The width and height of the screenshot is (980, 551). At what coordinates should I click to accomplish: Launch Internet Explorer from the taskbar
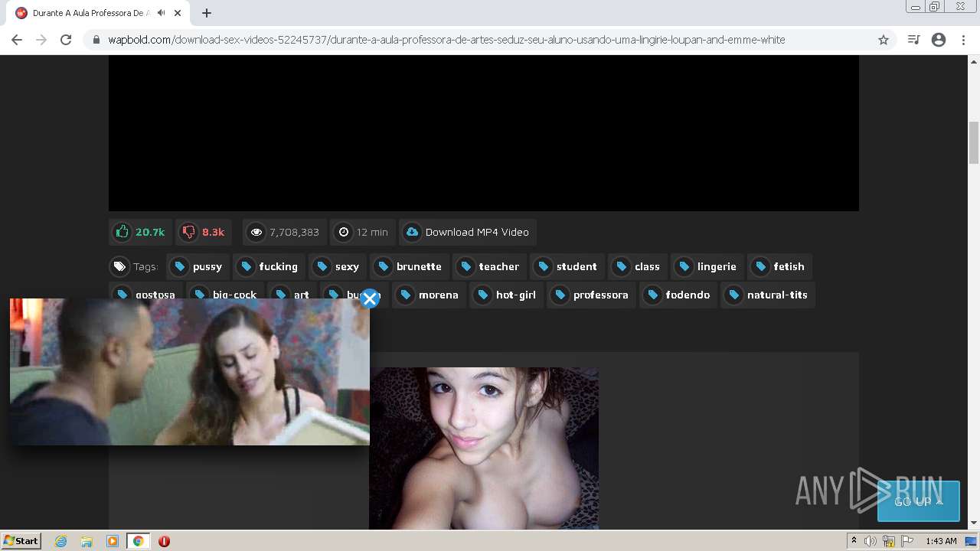[x=60, y=541]
